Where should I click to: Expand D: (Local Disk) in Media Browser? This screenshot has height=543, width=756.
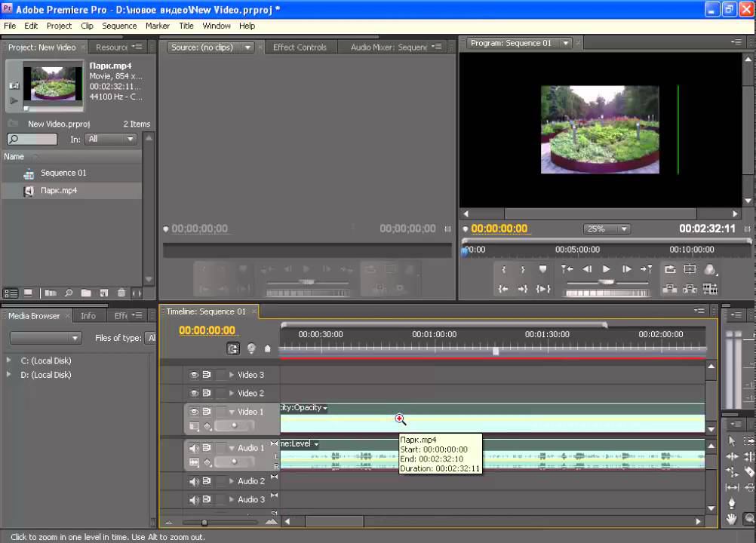9,374
